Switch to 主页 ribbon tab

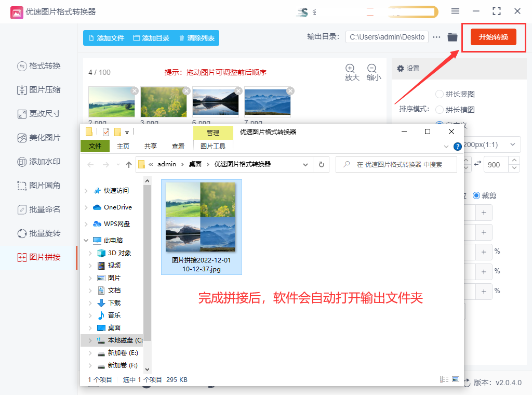point(123,146)
